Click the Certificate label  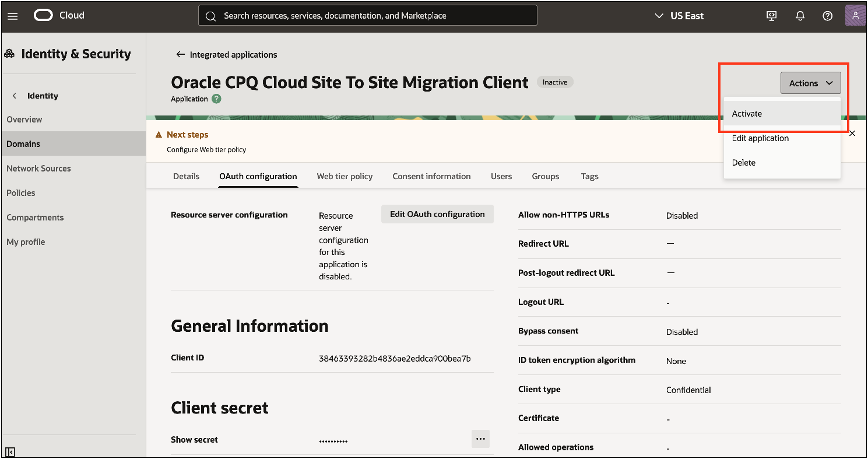pyautogui.click(x=539, y=418)
